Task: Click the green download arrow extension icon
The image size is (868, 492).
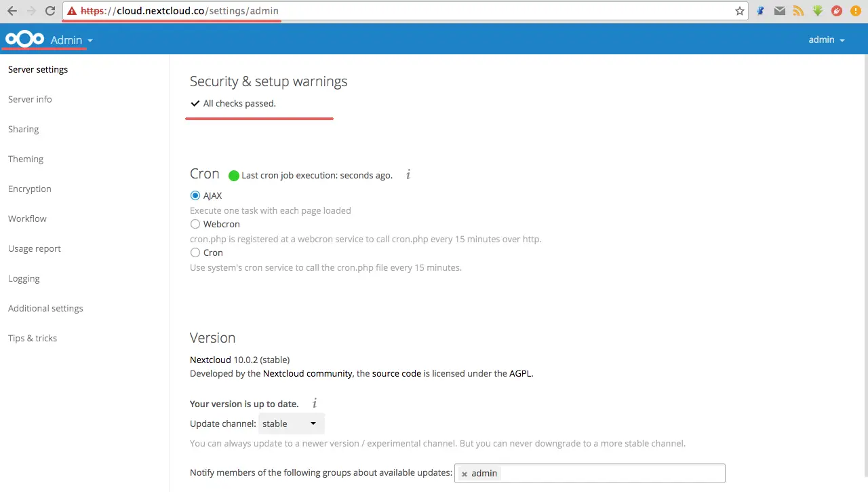Action: coord(818,11)
